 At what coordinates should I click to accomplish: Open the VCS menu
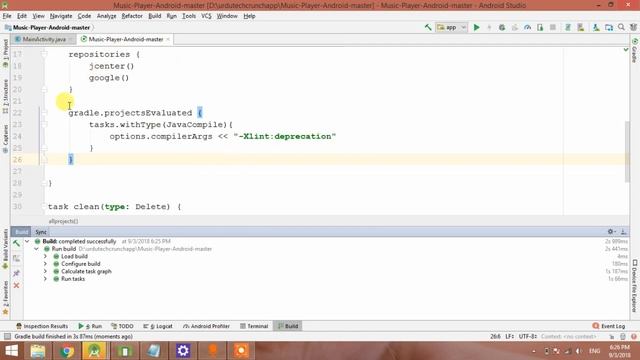pos(206,16)
